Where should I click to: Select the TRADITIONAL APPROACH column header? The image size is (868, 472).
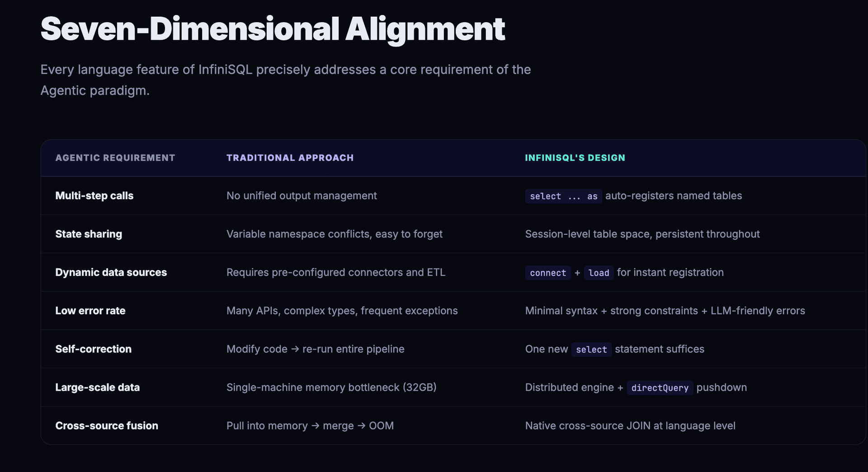point(290,158)
